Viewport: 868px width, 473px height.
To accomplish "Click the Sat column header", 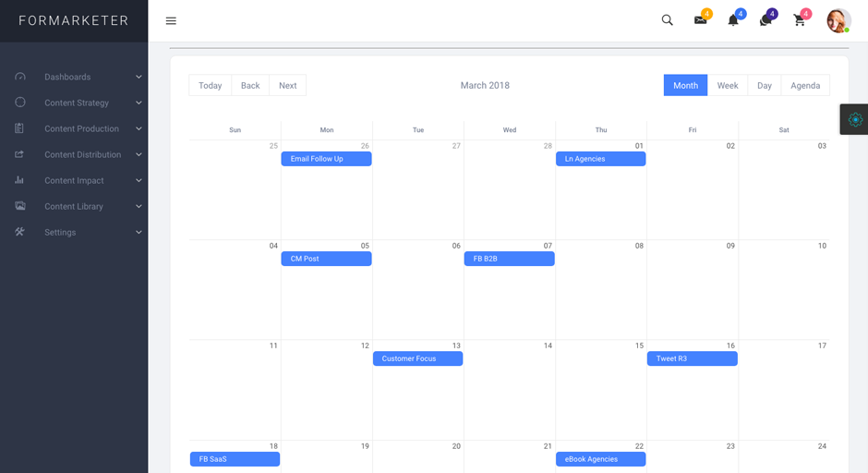I will 784,129.
